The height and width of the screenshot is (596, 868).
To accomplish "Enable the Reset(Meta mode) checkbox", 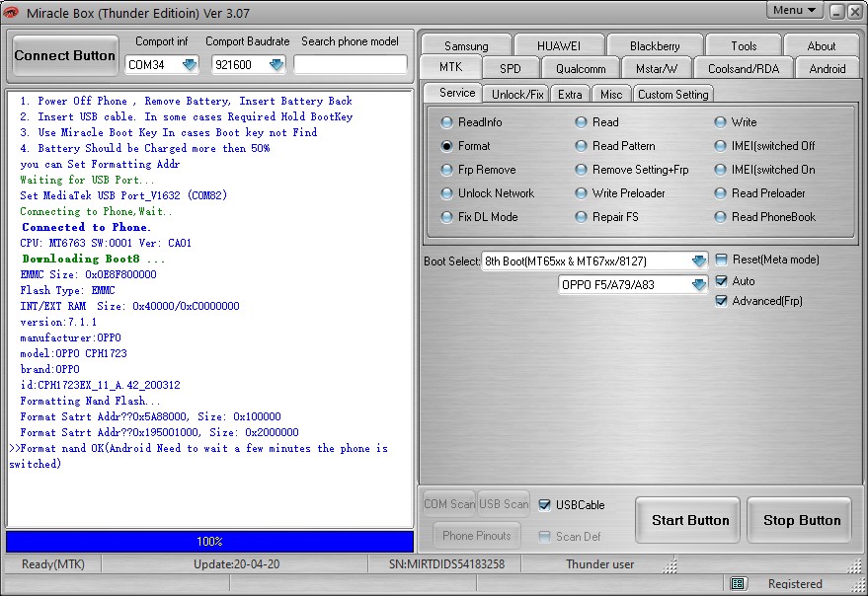I will [x=721, y=260].
